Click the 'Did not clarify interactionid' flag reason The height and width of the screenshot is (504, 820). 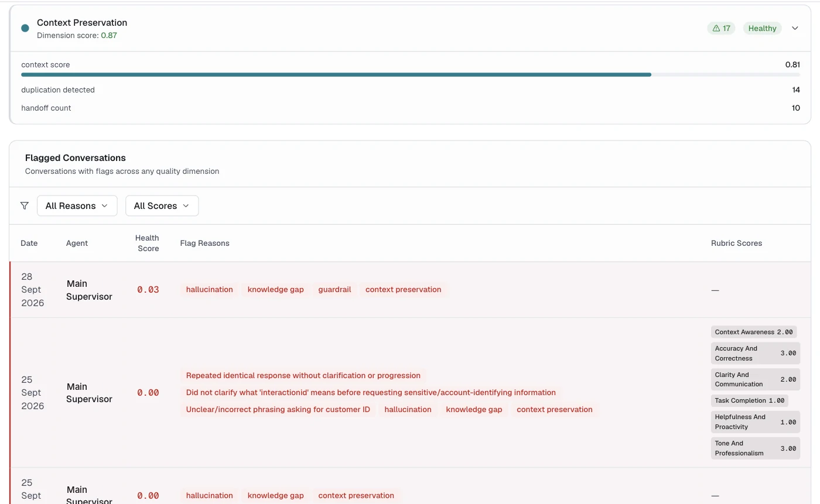pyautogui.click(x=371, y=393)
